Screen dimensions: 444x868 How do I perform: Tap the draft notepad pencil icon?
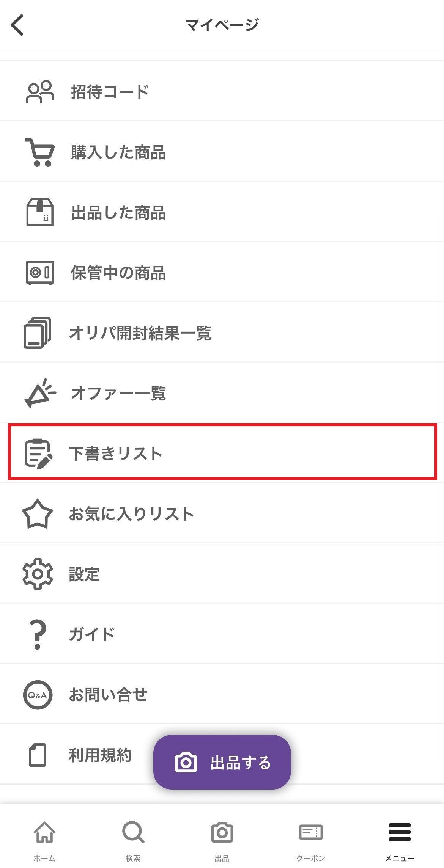point(38,454)
